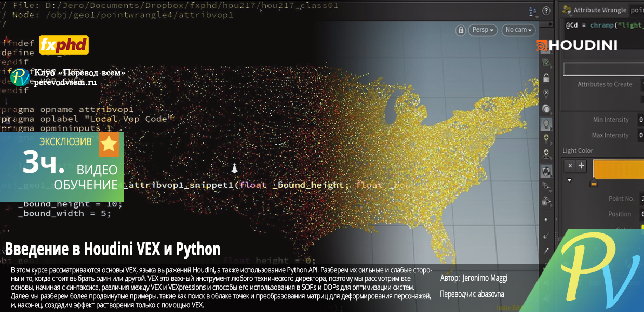Screen dimensions: 644x312
Task: Toggle the construction plane icon in display toolbar
Action: pos(546,63)
